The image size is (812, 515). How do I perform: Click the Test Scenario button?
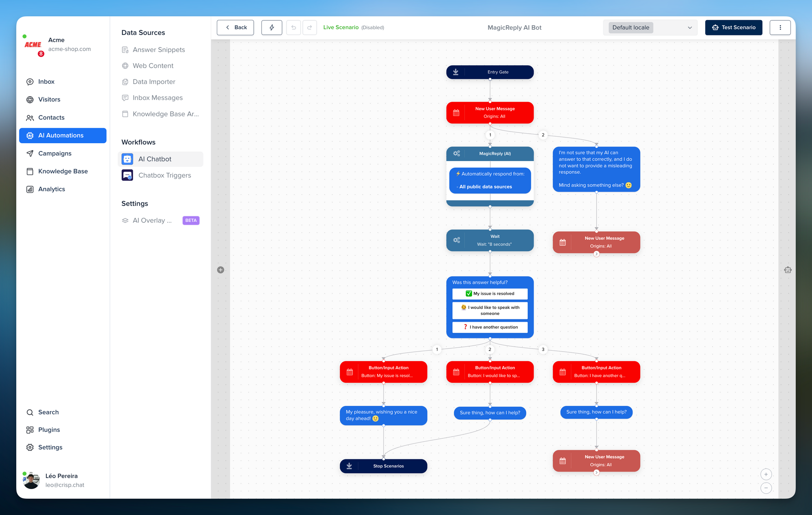tap(733, 28)
